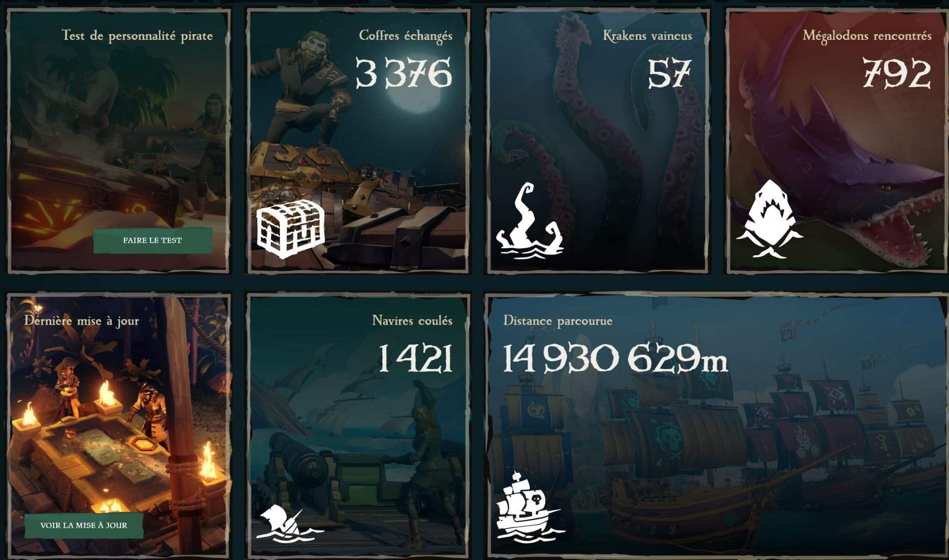
Task: Click the 1 421 ships sunk count
Action: tap(415, 359)
